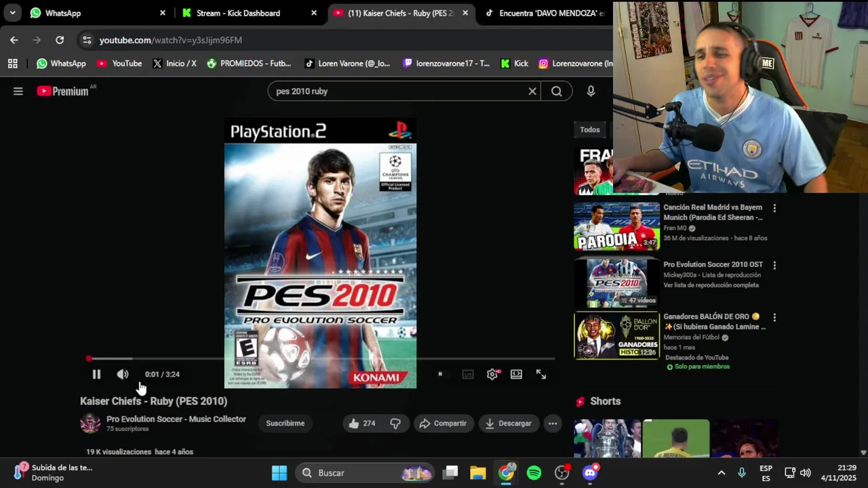Toggle subtitles in the video player
This screenshot has width=868, height=488.
tap(468, 374)
